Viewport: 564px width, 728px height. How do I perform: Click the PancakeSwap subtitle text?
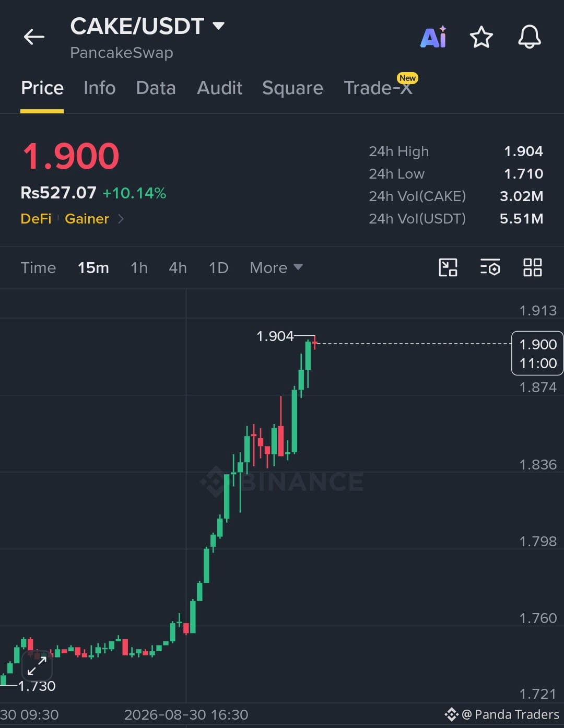click(122, 53)
